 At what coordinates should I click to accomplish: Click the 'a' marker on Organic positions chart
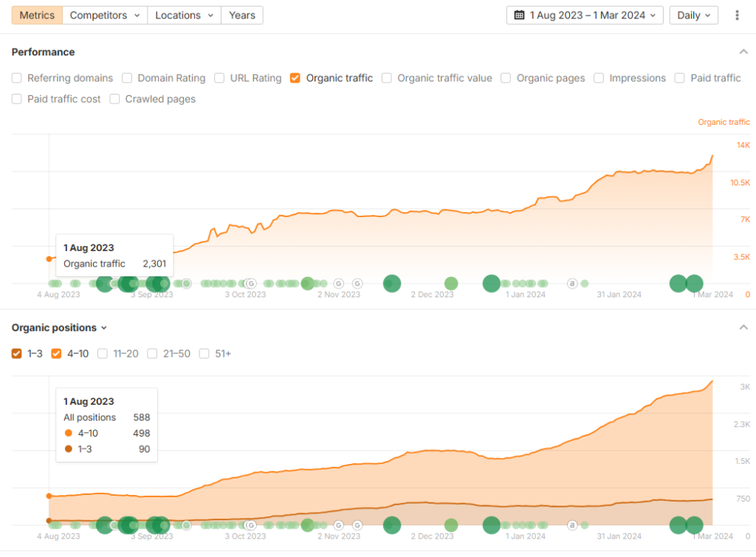(x=571, y=525)
